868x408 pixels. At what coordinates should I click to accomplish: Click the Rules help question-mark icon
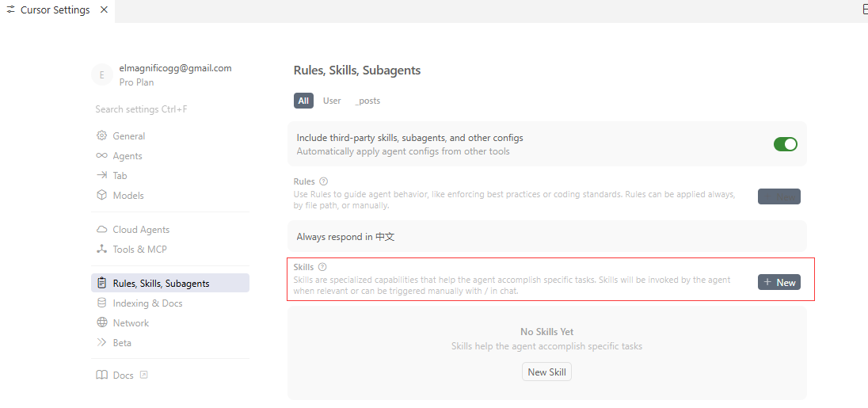pos(323,181)
